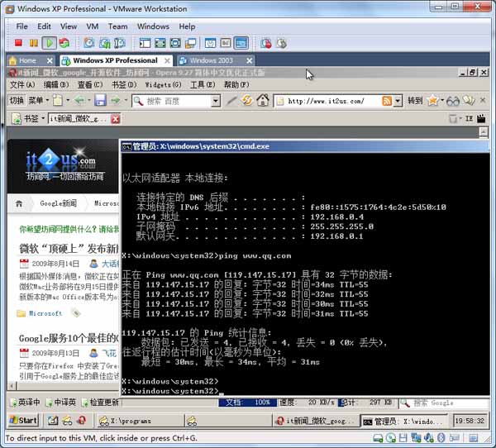Click the replay icon at toolbar end

coord(282,43)
